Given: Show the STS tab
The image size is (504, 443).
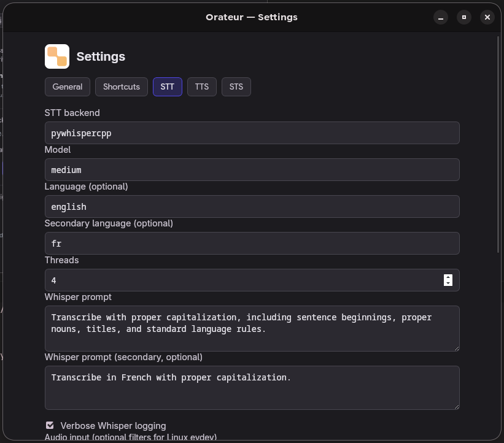Looking at the screenshot, I should click(236, 87).
